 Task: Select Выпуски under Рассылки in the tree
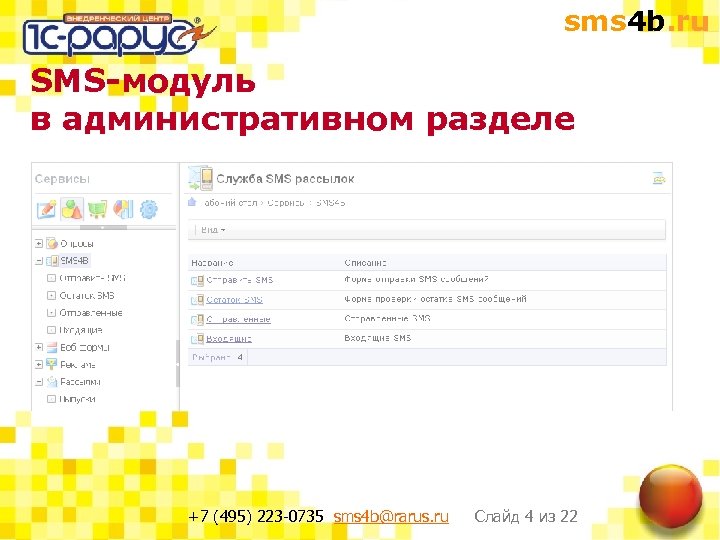77,399
